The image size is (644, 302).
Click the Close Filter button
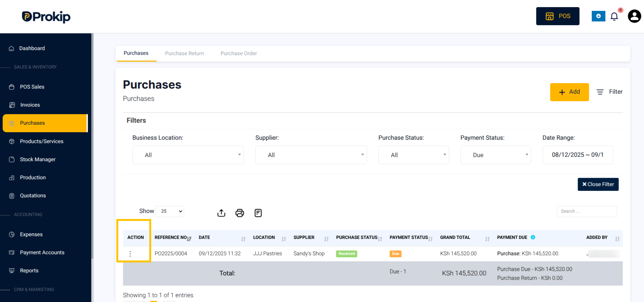pyautogui.click(x=598, y=184)
